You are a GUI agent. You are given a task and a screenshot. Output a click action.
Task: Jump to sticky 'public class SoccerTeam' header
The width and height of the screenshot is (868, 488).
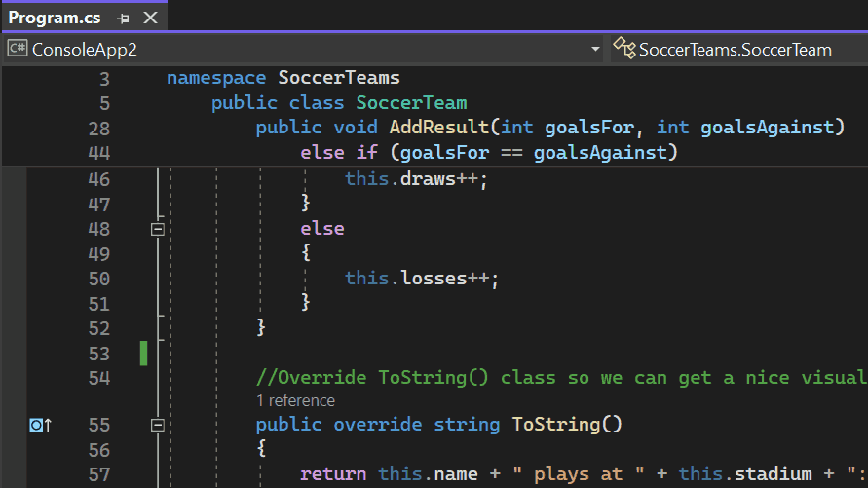point(339,103)
